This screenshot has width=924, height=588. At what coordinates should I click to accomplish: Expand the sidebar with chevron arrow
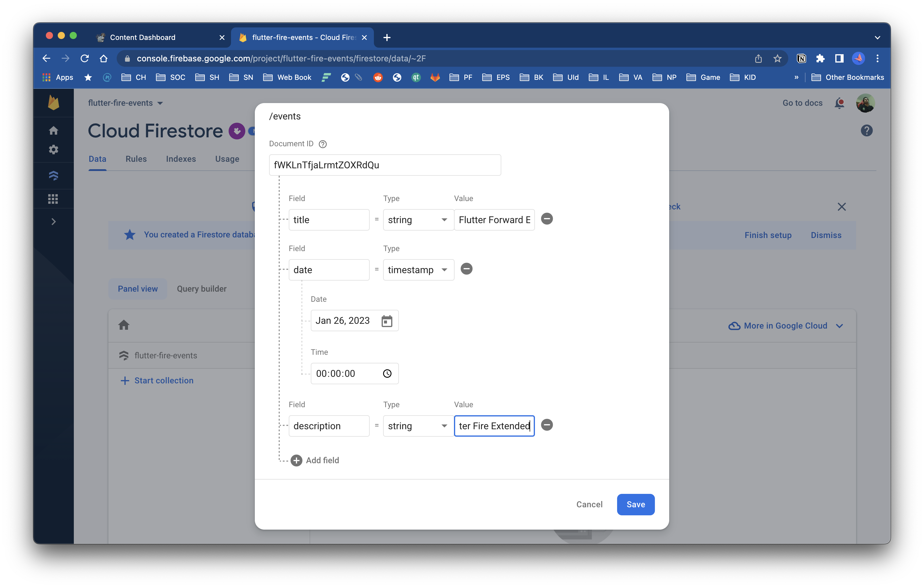pyautogui.click(x=53, y=222)
